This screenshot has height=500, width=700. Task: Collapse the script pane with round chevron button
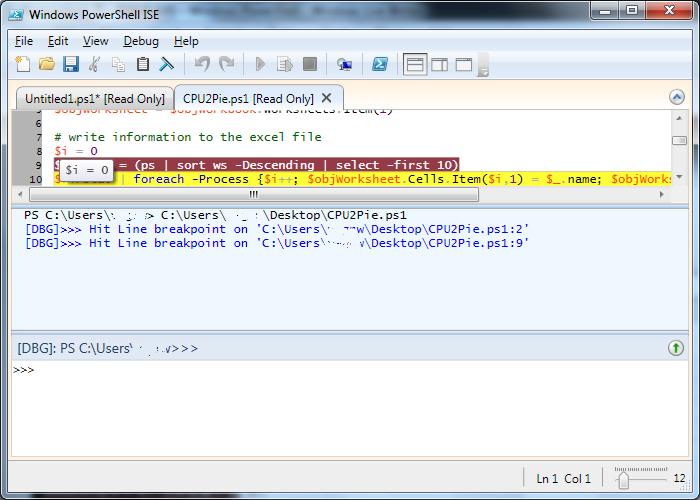(x=677, y=97)
